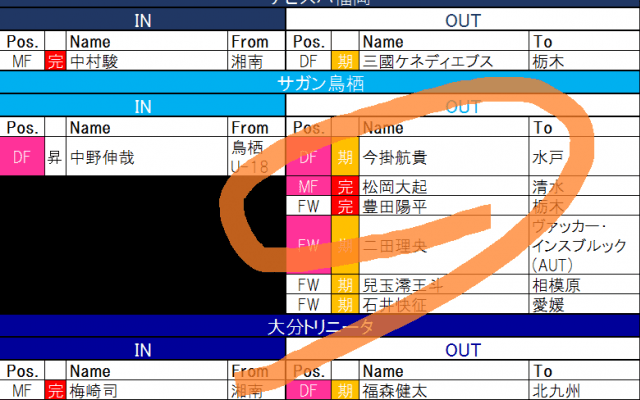Select the 大分トリニータ team header row
This screenshot has height=400, width=640.
point(320,326)
